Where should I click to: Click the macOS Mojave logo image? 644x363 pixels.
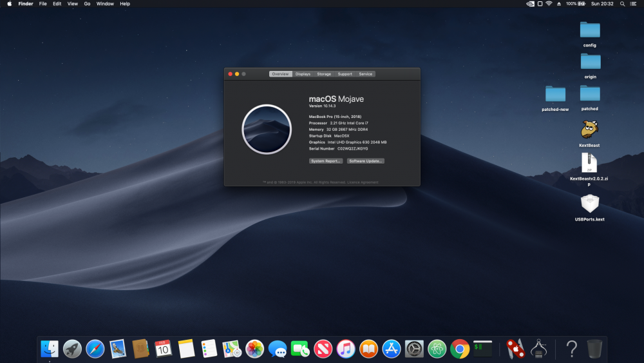click(267, 129)
